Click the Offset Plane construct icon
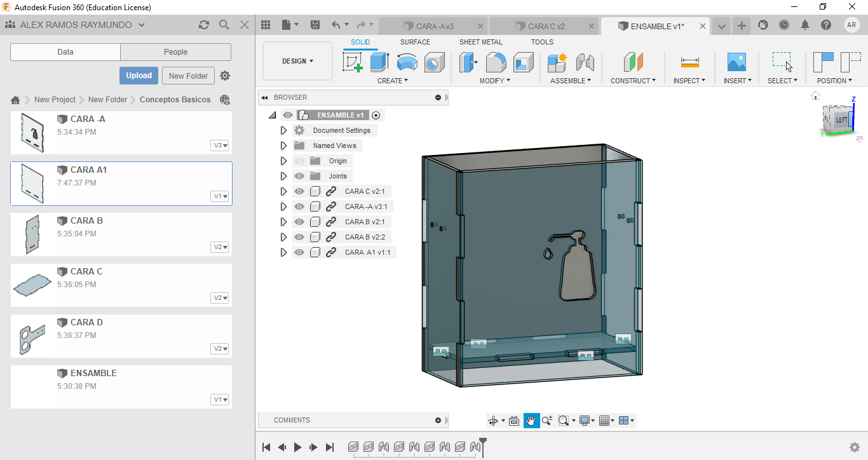This screenshot has width=868, height=460. tap(634, 62)
